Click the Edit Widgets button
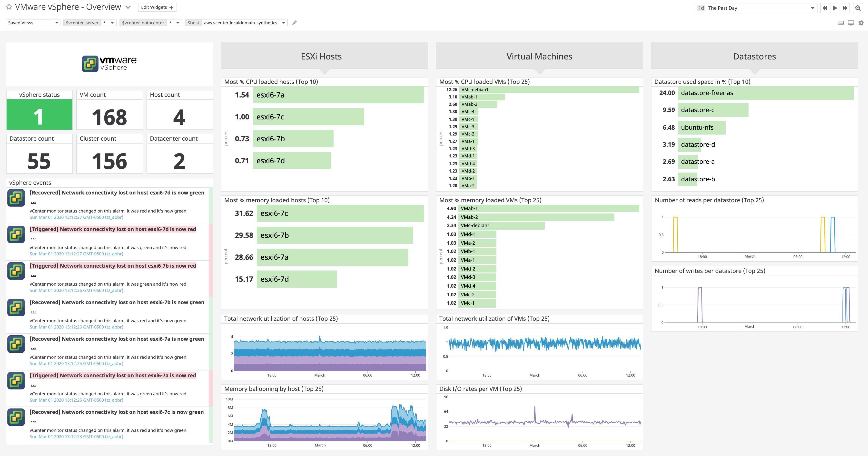 click(x=157, y=7)
